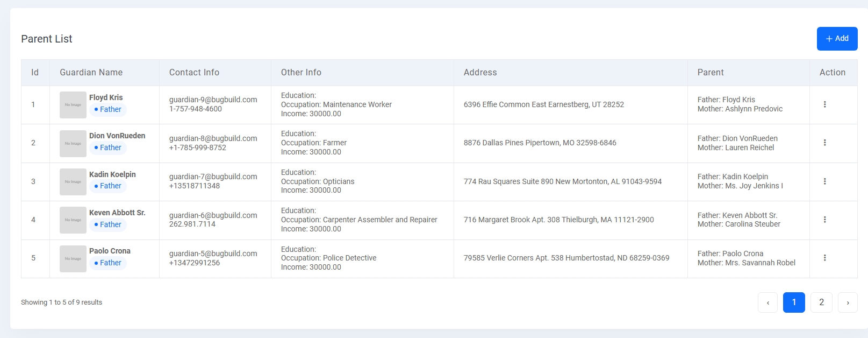Click the Keven Abbott Sr. guardian name
Viewport: 868px width, 338px height.
pyautogui.click(x=117, y=213)
